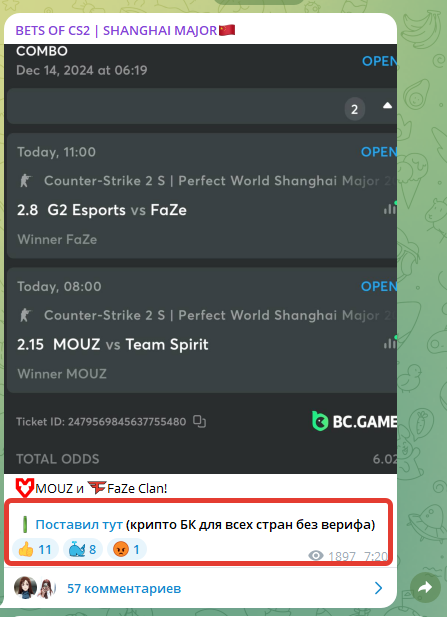Click the share forward arrow button
Viewport: 447px width, 617px height.
coord(425,588)
